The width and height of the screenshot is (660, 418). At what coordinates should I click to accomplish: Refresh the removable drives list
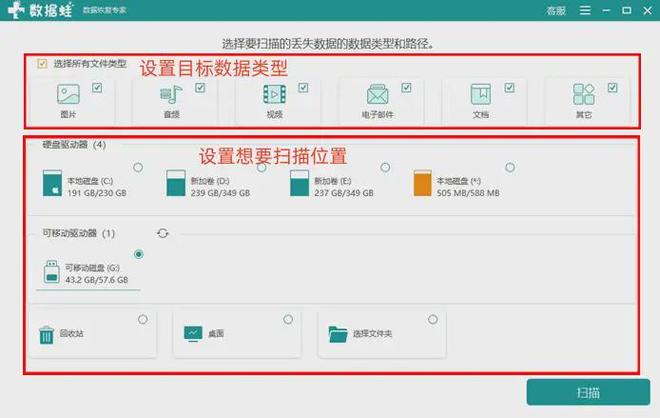[163, 233]
